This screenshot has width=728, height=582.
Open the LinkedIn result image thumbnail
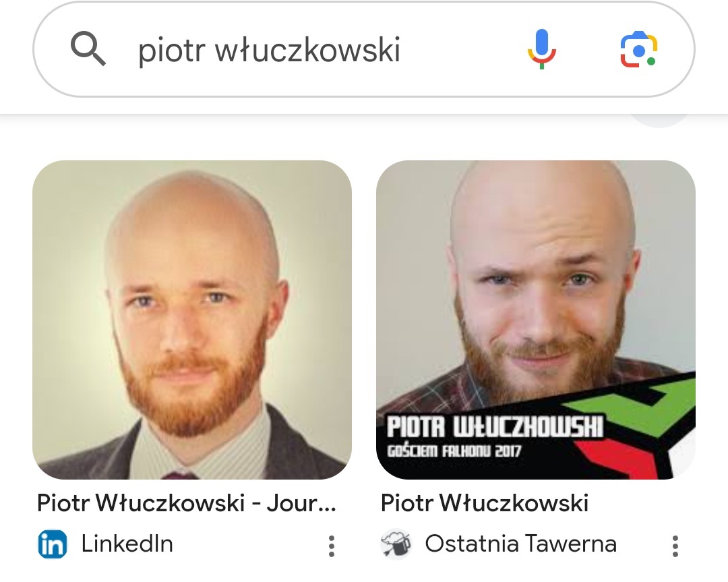tap(191, 320)
